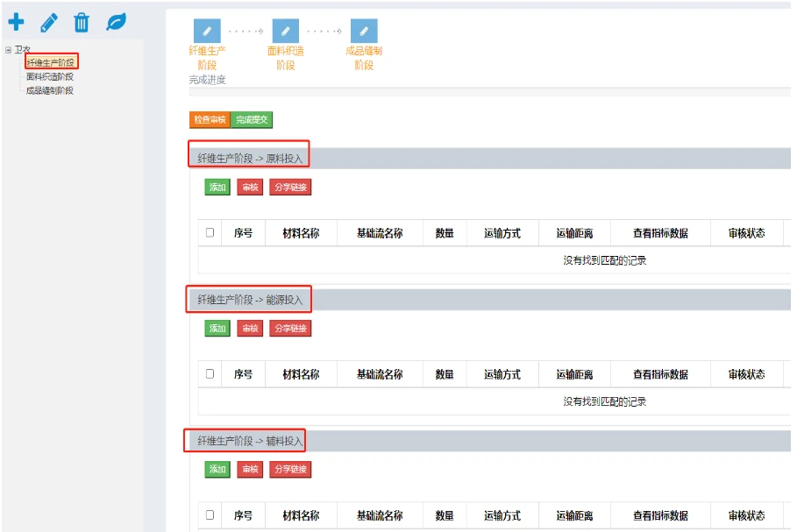
Task: Click 分享链接 under 原料投入 section
Action: coord(290,187)
